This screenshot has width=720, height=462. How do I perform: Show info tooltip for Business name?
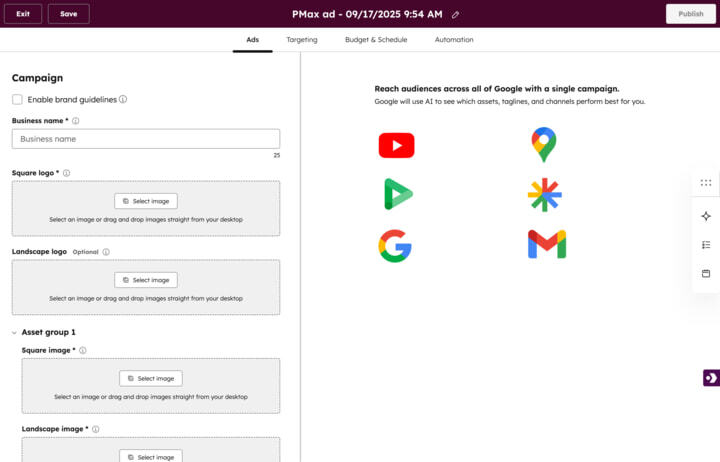tap(76, 121)
